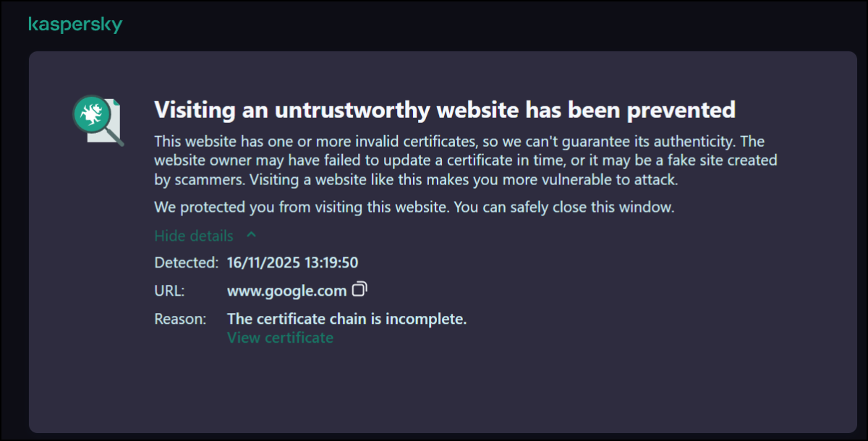The image size is (868, 441).
Task: Click the "We protected you" sentence
Action: tap(302, 207)
